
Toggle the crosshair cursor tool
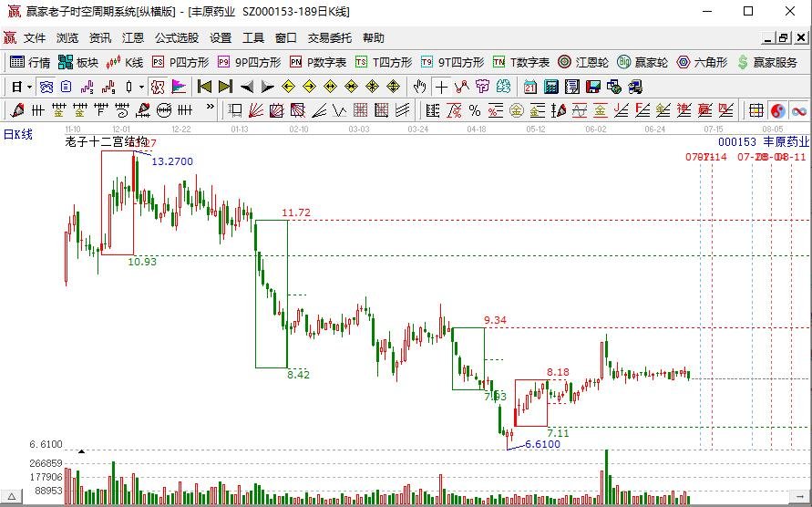[441, 87]
